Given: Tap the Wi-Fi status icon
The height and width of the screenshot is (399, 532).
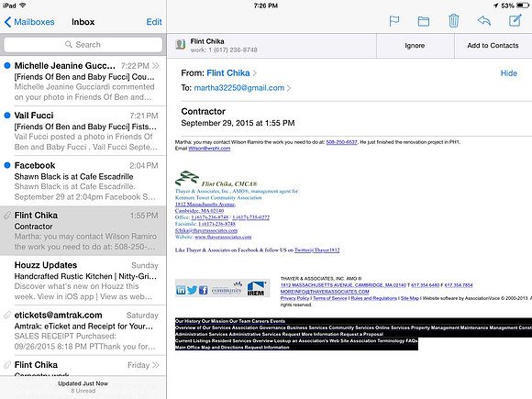Looking at the screenshot, I should click(x=23, y=6).
